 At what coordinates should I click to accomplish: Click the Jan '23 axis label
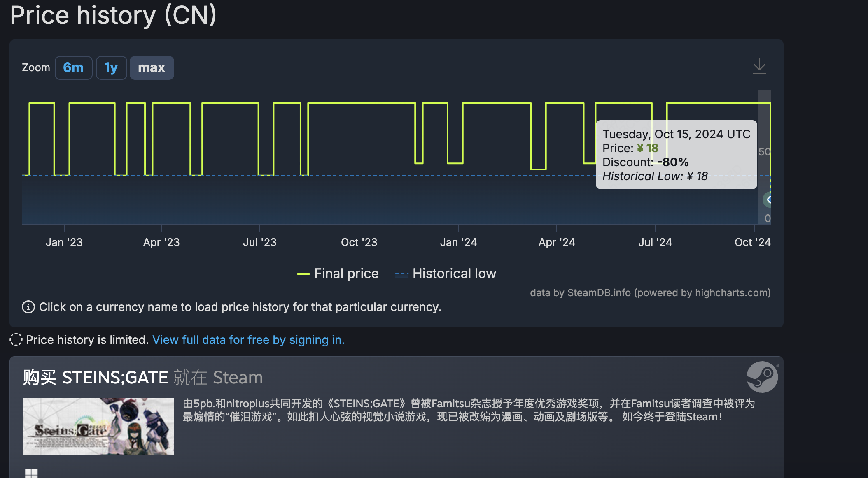(x=64, y=242)
